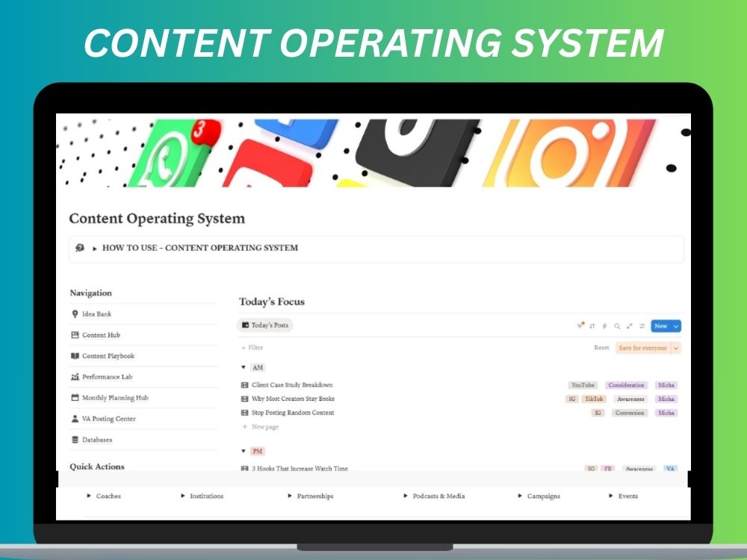Click the Today's Focus heading
Screen dimensions: 747x560
click(272, 302)
